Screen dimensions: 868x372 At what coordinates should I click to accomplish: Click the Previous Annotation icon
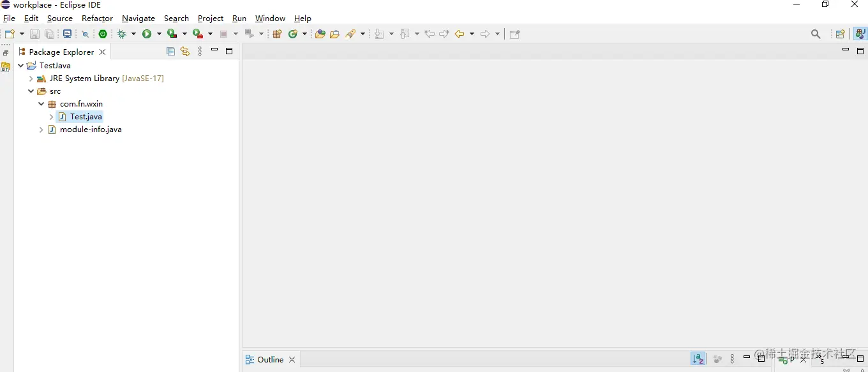click(x=405, y=34)
